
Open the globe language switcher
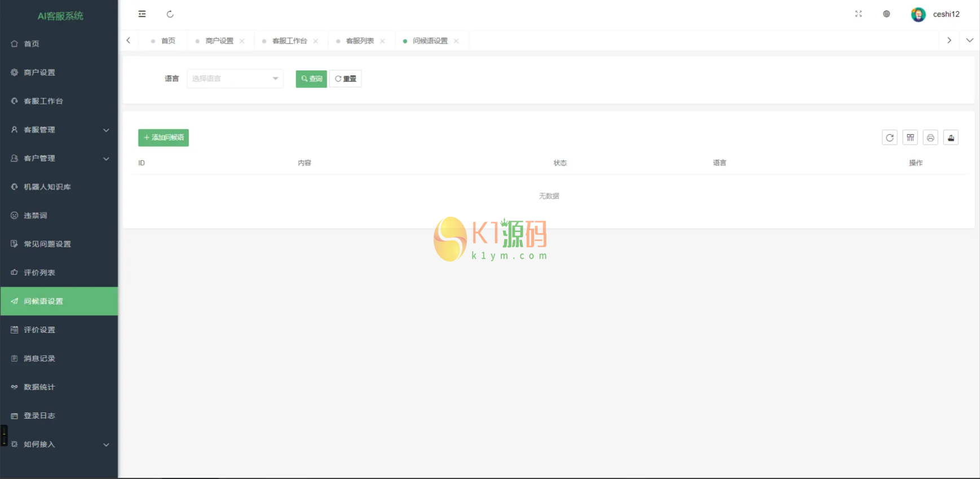pos(886,14)
